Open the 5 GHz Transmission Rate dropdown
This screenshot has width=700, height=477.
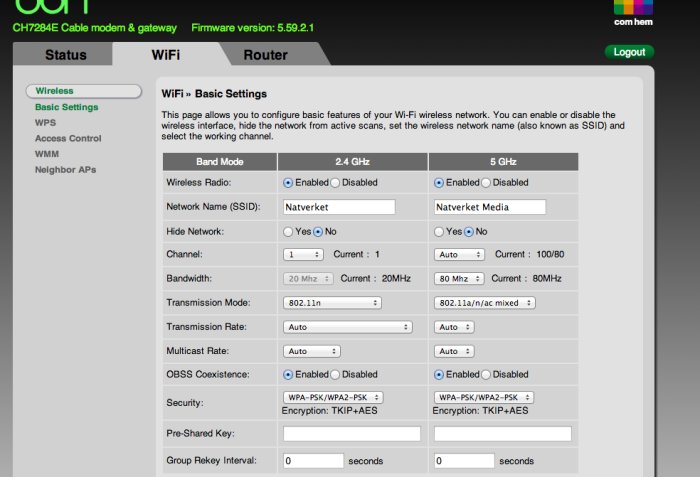point(454,327)
